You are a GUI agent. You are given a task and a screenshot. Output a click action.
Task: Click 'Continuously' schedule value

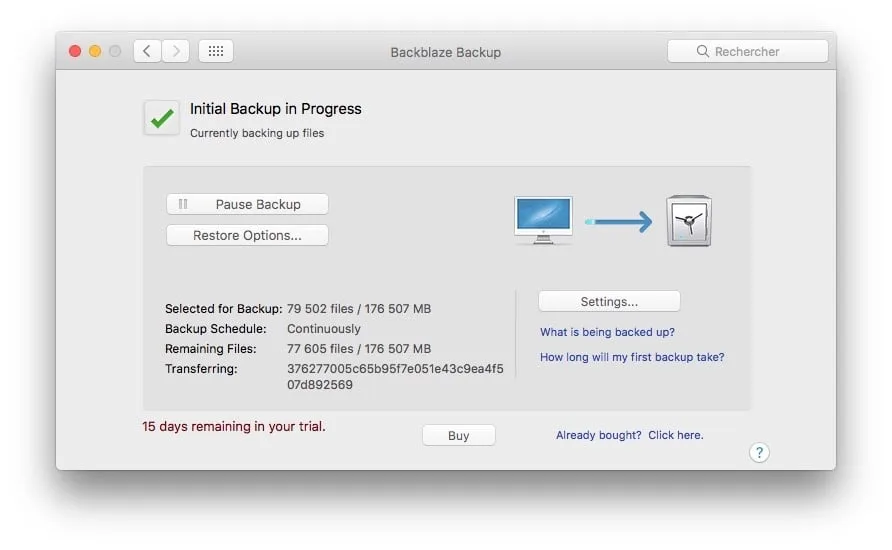[324, 329]
